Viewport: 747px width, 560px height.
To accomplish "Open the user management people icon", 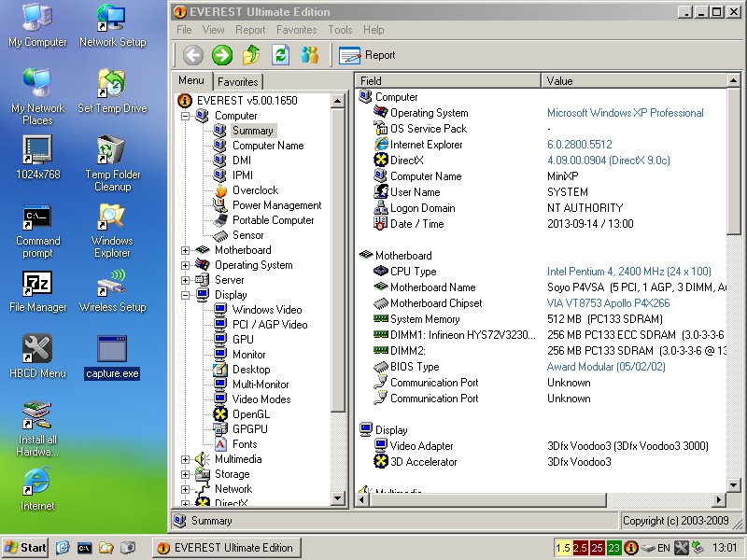I will point(310,55).
